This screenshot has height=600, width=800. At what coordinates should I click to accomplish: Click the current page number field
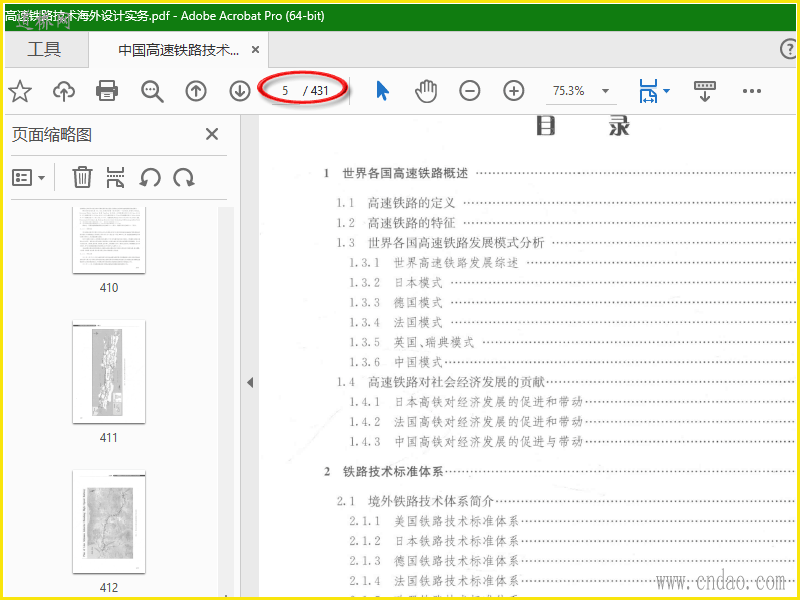286,91
